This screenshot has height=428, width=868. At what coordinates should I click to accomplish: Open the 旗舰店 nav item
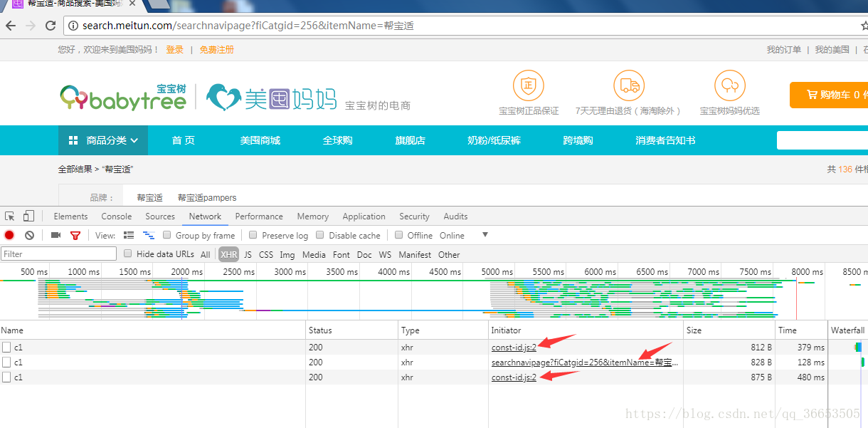tap(411, 140)
